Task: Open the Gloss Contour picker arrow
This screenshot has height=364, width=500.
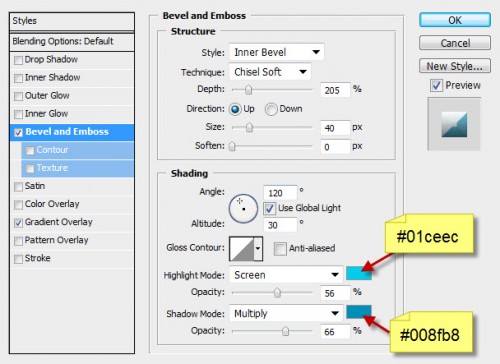Action: pos(258,249)
